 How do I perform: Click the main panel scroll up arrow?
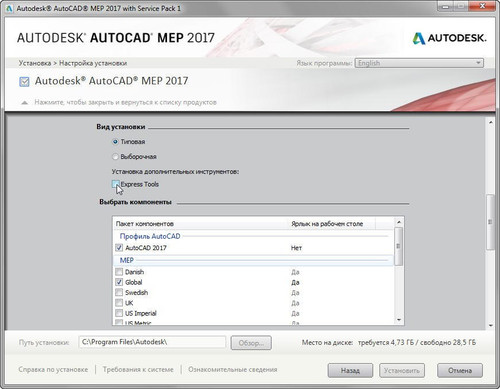tap(491, 123)
